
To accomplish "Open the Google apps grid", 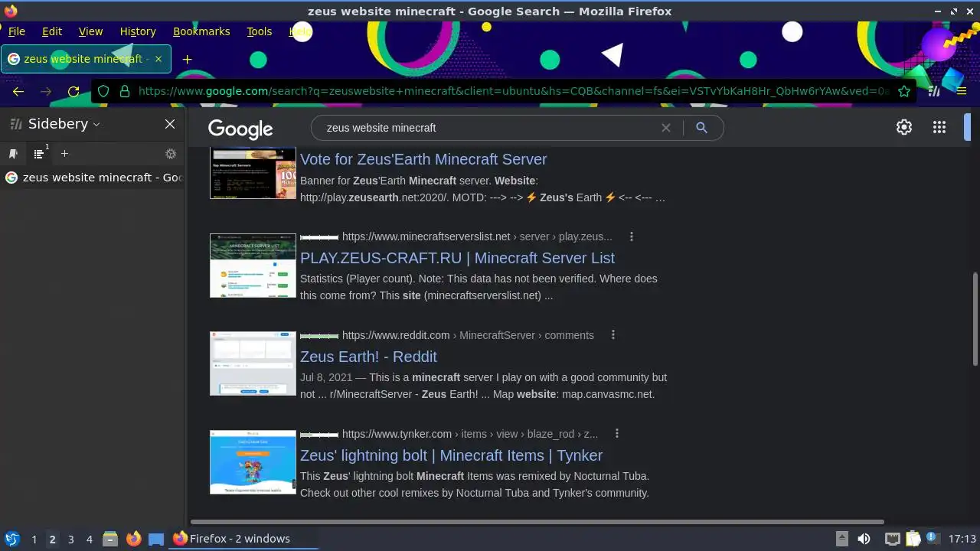I will click(939, 128).
